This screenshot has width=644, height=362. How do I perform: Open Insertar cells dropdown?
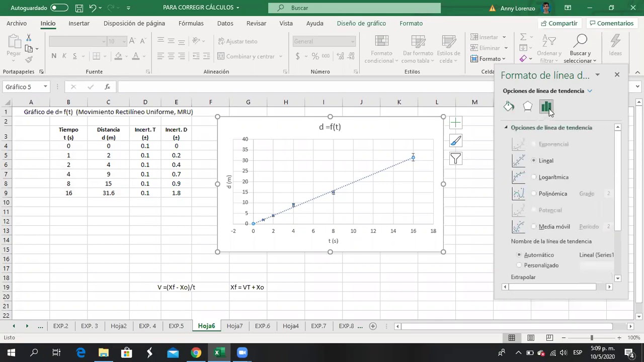click(x=504, y=37)
